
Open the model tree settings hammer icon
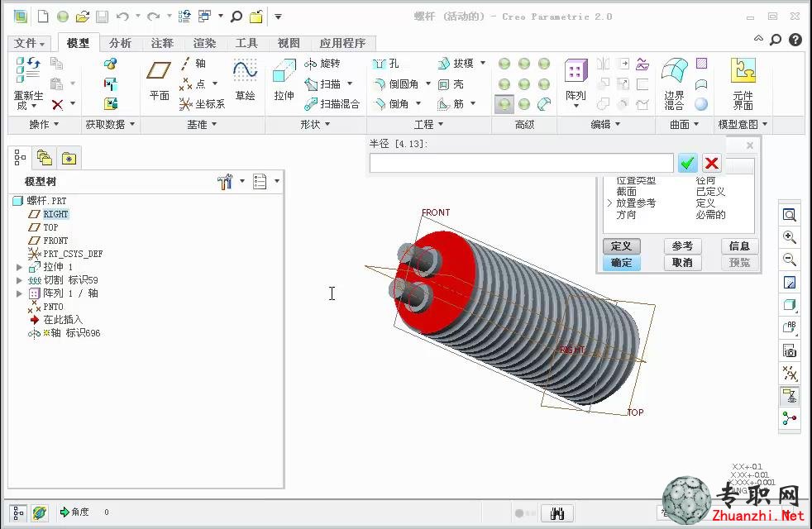coord(225,182)
